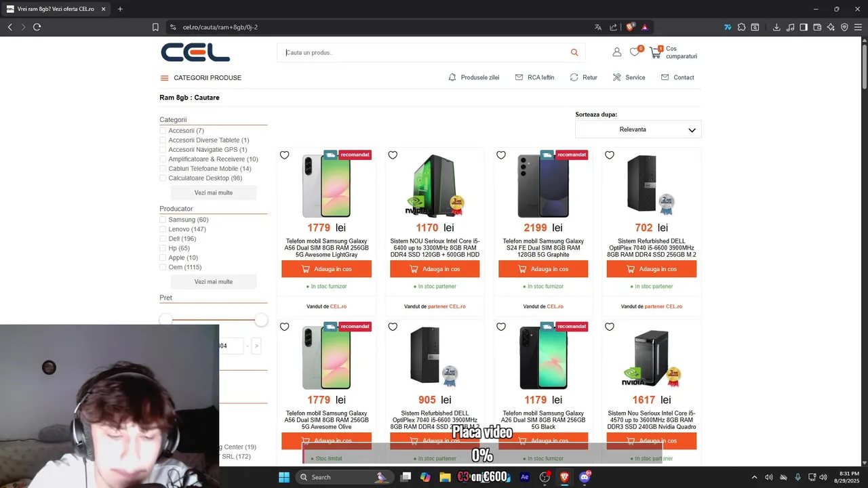Image resolution: width=868 pixels, height=488 pixels.
Task: Add Samsung Galaxy S24 FE to cart
Action: point(543,269)
